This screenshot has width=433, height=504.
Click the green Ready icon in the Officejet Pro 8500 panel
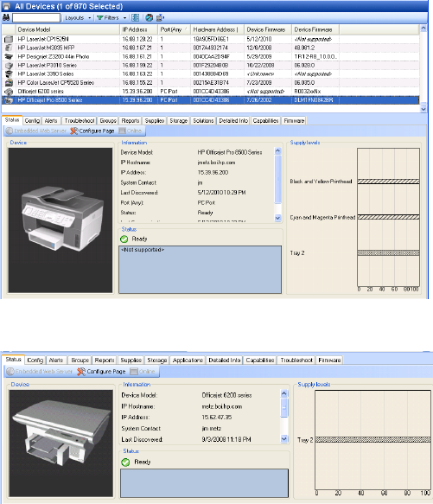pyautogui.click(x=124, y=239)
